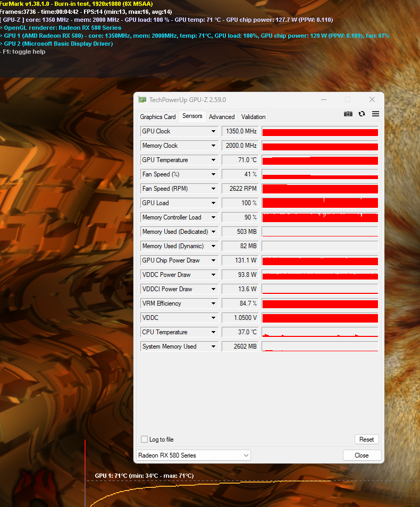Image resolution: width=420 pixels, height=507 pixels.
Task: Go to the Validation tab
Action: pos(253,117)
